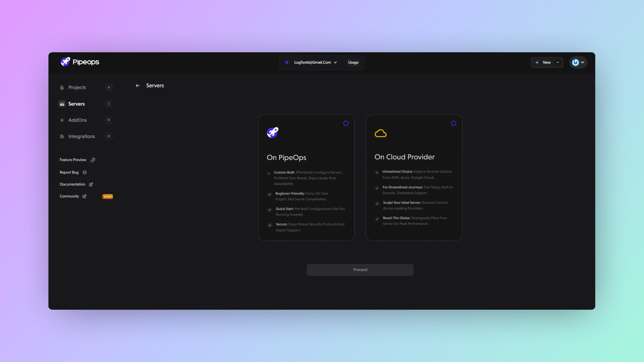Expand the power button options dropdown

[x=583, y=62]
